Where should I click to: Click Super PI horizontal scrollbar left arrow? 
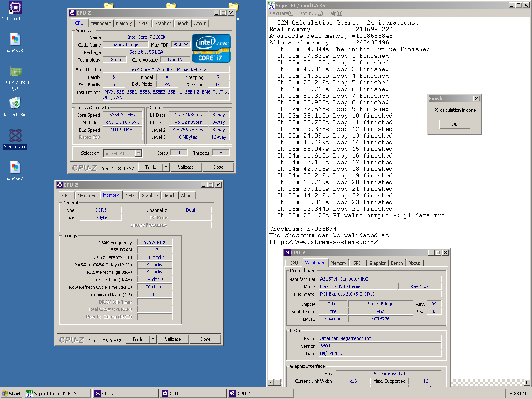point(271,382)
